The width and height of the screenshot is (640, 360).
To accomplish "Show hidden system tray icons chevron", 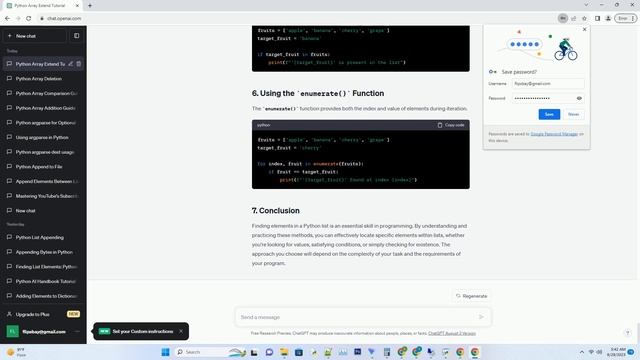I will point(582,352).
